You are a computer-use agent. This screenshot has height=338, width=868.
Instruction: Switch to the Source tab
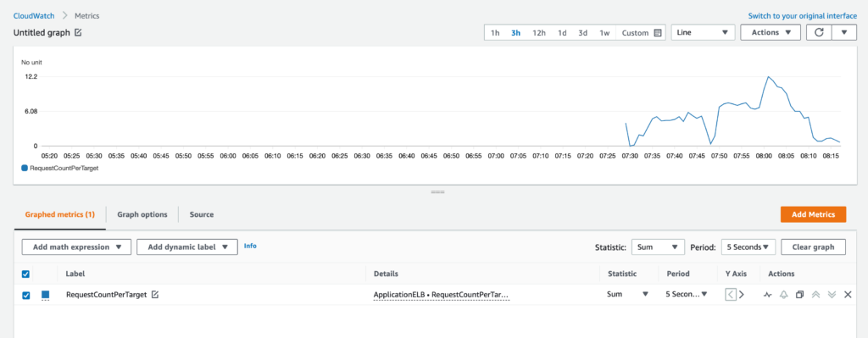(202, 214)
